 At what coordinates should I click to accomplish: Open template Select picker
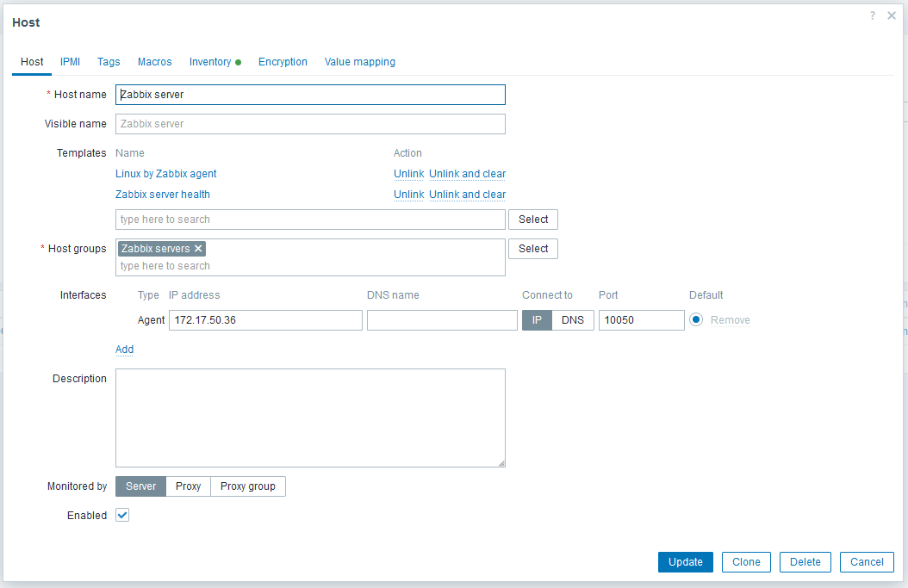(x=533, y=220)
